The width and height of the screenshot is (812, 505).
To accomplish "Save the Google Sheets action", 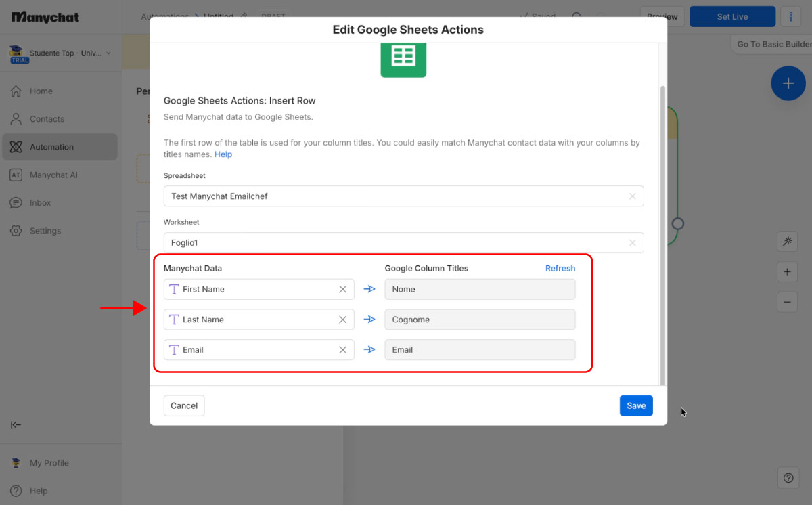I will tap(636, 405).
